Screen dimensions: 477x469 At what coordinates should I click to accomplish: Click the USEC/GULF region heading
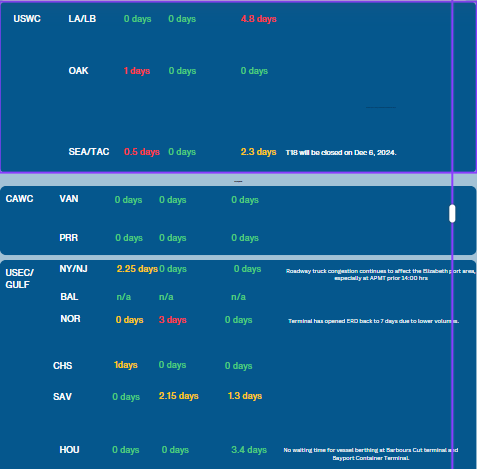pyautogui.click(x=19, y=279)
